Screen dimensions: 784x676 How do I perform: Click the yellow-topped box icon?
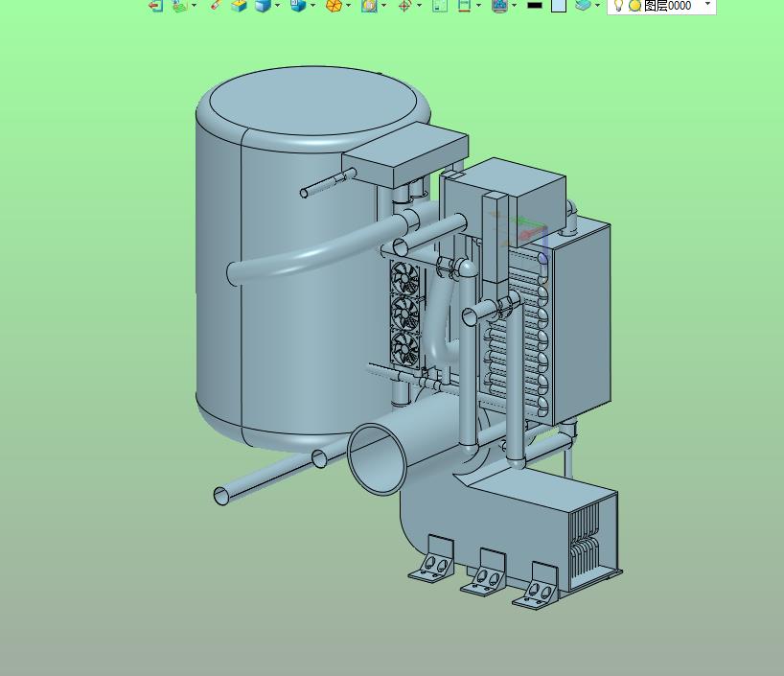pos(239,6)
